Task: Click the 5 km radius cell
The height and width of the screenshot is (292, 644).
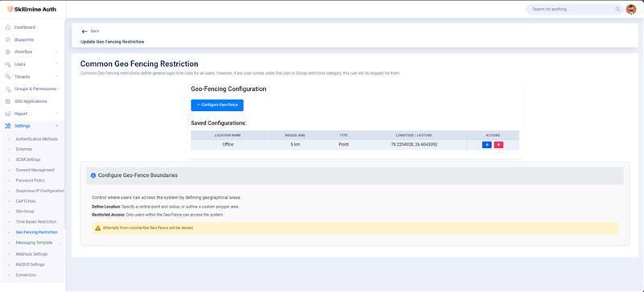Action: tap(295, 145)
